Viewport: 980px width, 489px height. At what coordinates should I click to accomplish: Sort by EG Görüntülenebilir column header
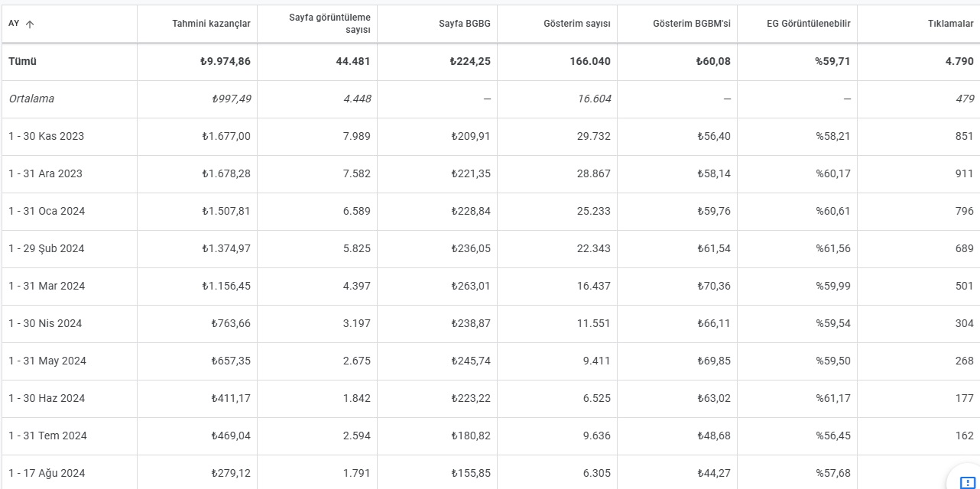click(x=808, y=24)
